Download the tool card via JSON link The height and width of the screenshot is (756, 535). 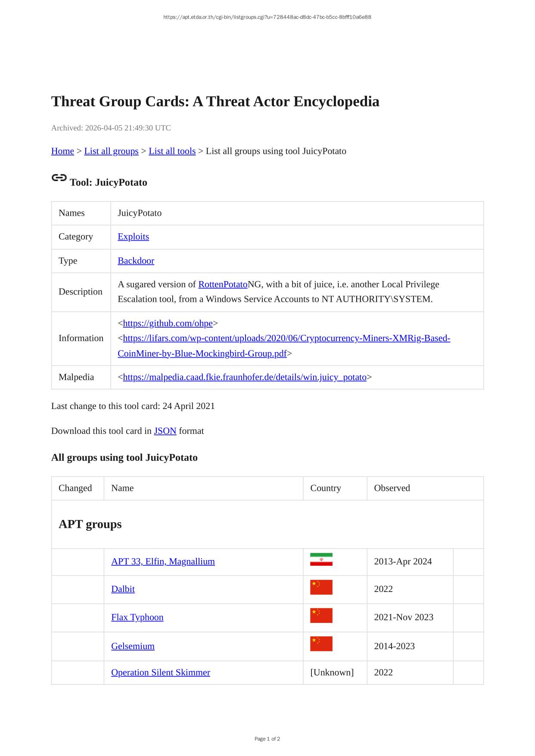pyautogui.click(x=165, y=431)
